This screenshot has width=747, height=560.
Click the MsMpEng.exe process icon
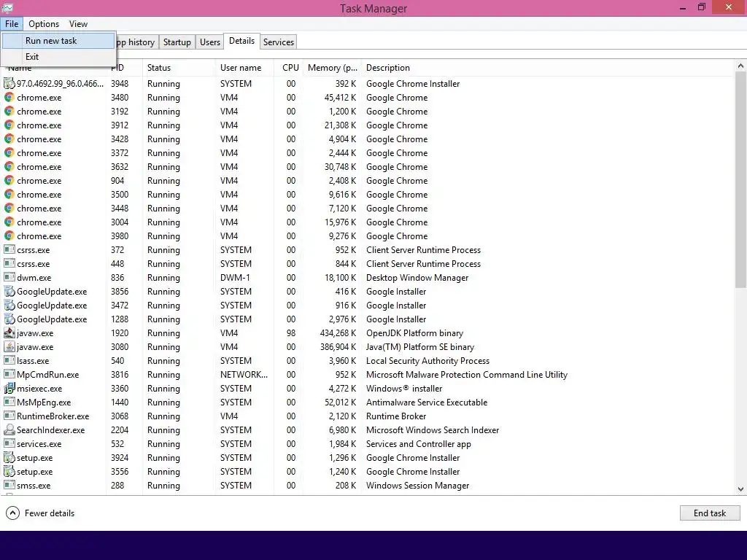coord(9,402)
